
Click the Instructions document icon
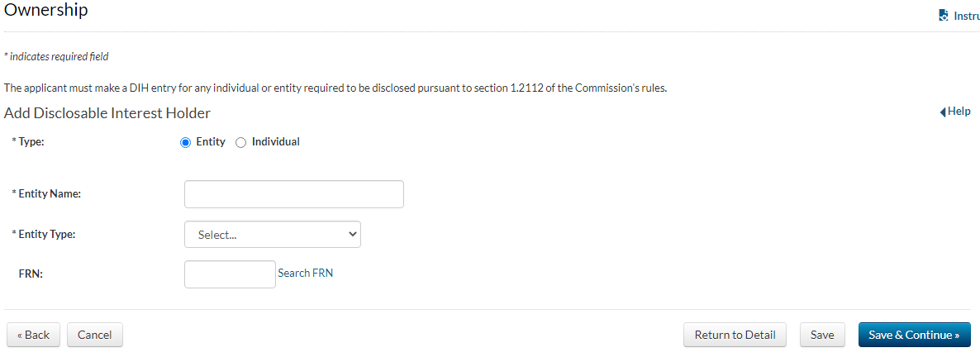[x=944, y=15]
